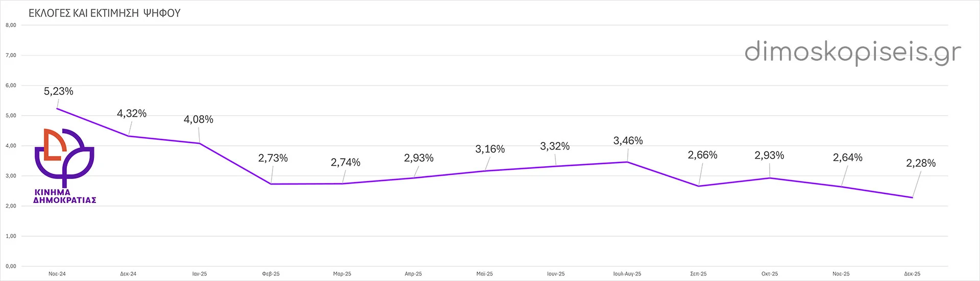This screenshot has height=281, width=980.
Task: Select the 3,46% data label
Action: coord(628,141)
